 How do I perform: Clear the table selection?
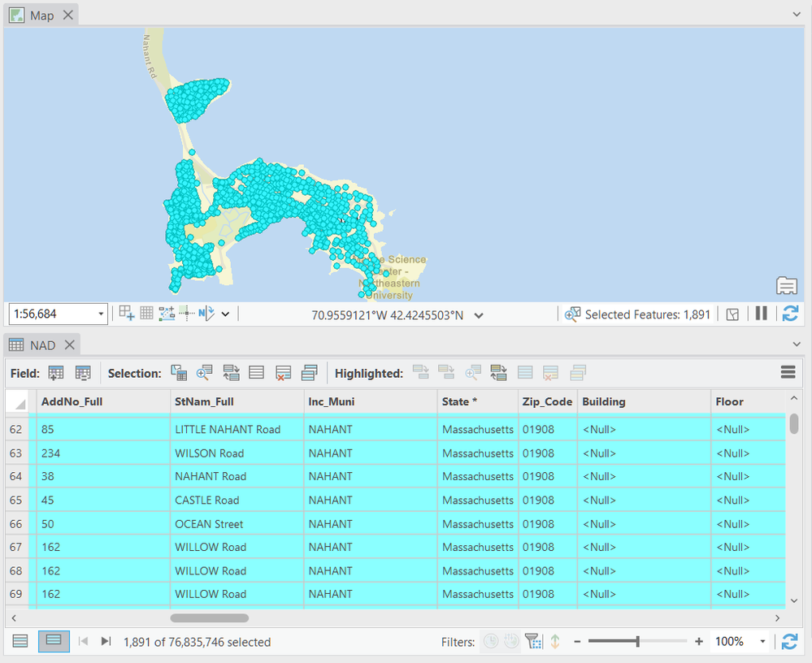coord(256,373)
